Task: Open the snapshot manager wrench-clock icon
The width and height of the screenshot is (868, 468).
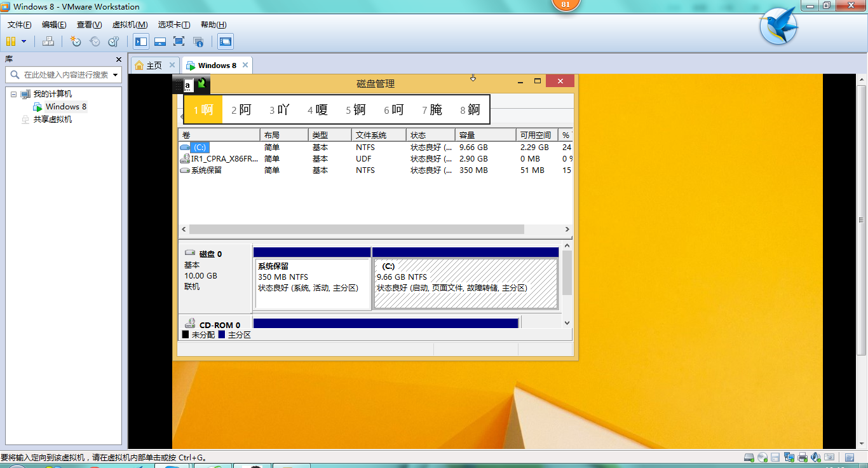Action: (x=114, y=41)
